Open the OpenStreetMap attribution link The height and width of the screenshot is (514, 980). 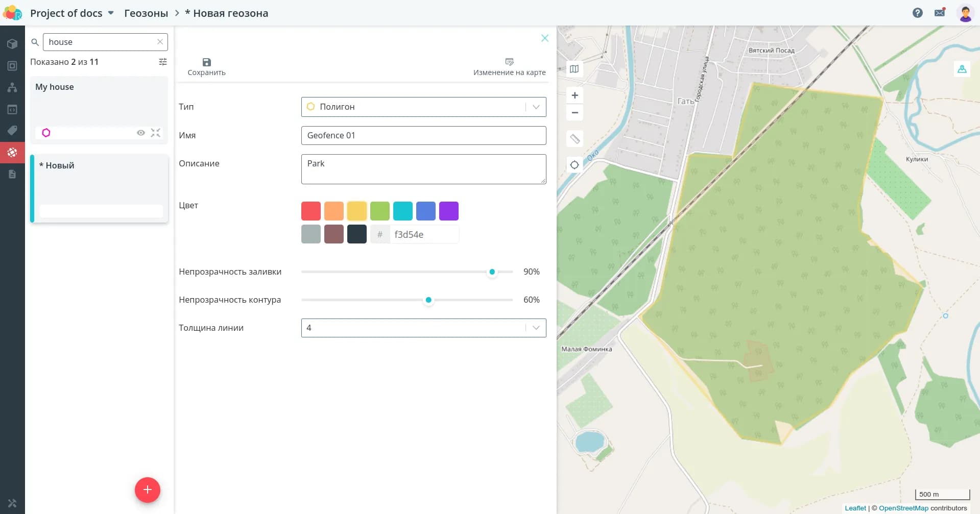coord(903,508)
